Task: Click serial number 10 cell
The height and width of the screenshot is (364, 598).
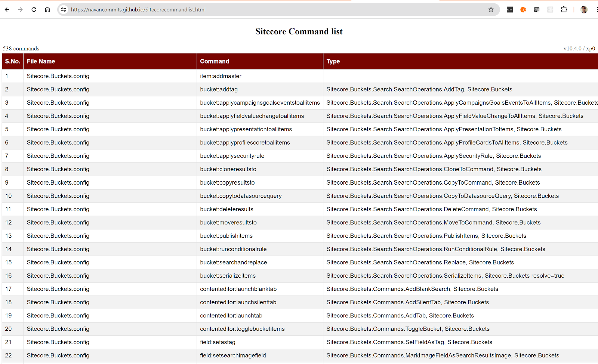Action: click(13, 196)
